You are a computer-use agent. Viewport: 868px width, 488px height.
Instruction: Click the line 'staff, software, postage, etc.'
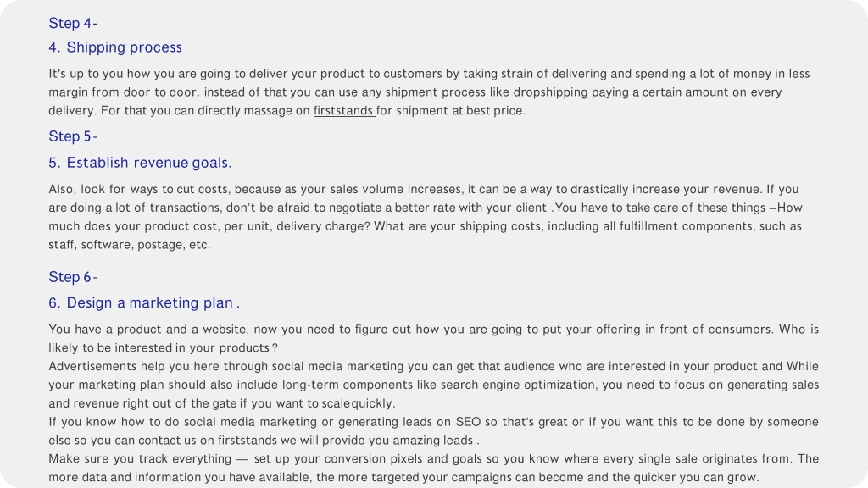tap(130, 245)
